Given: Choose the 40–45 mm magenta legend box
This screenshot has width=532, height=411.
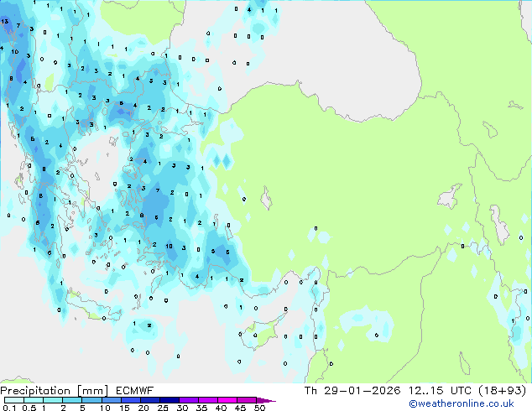Looking at the screenshot, I should 227,400.
